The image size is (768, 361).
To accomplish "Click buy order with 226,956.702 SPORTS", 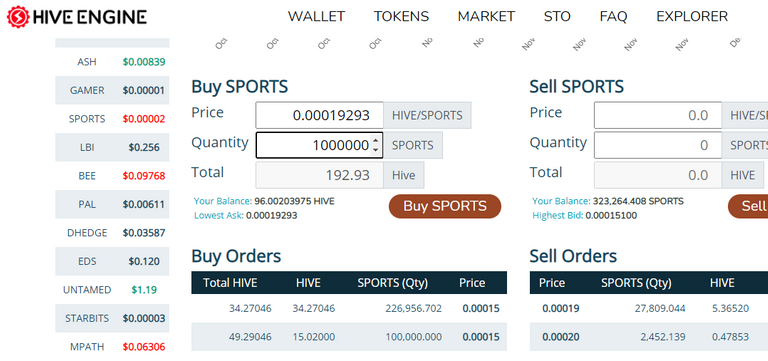I will [x=349, y=309].
